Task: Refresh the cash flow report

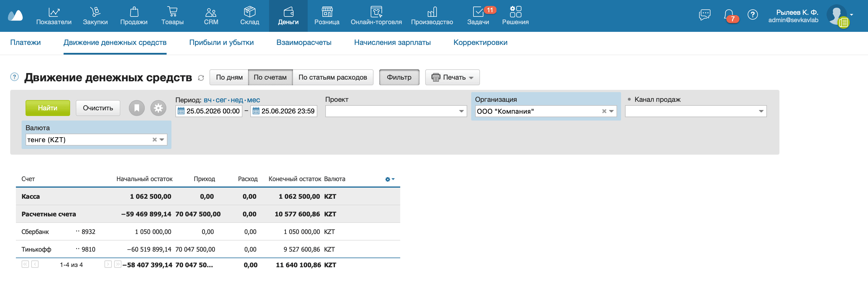Action: pyautogui.click(x=201, y=78)
